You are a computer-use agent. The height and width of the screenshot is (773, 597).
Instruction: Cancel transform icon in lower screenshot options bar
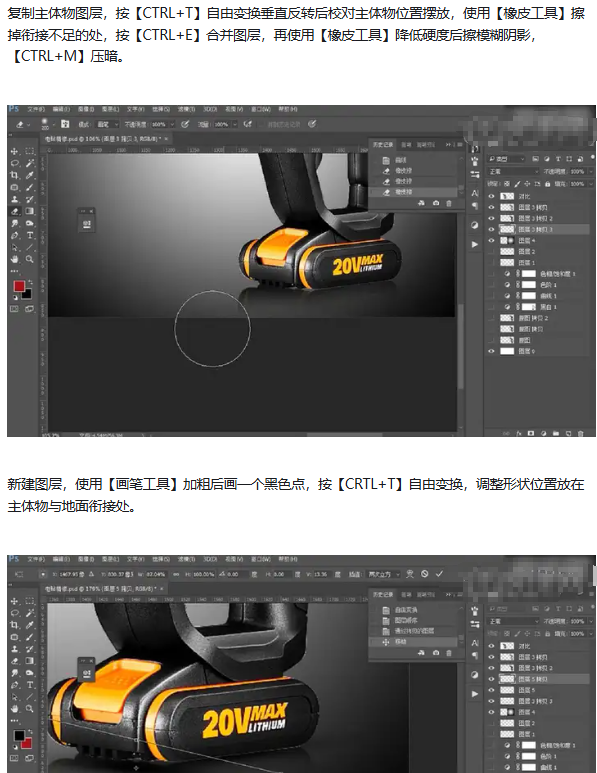424,574
